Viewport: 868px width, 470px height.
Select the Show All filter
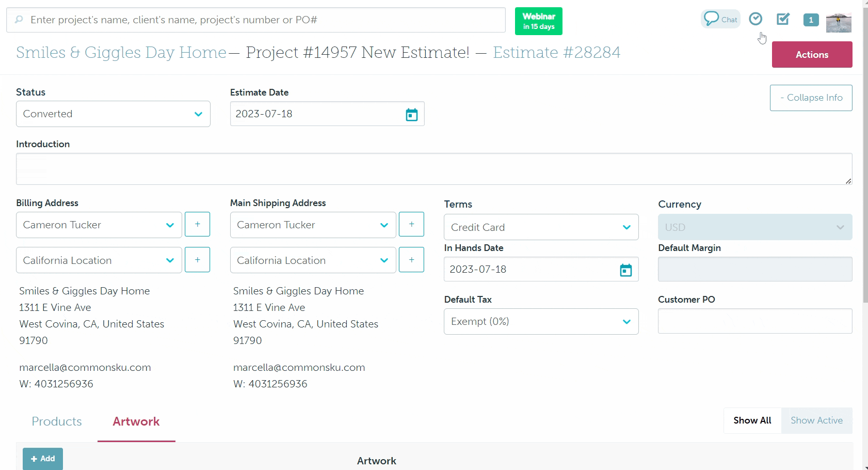tap(751, 420)
